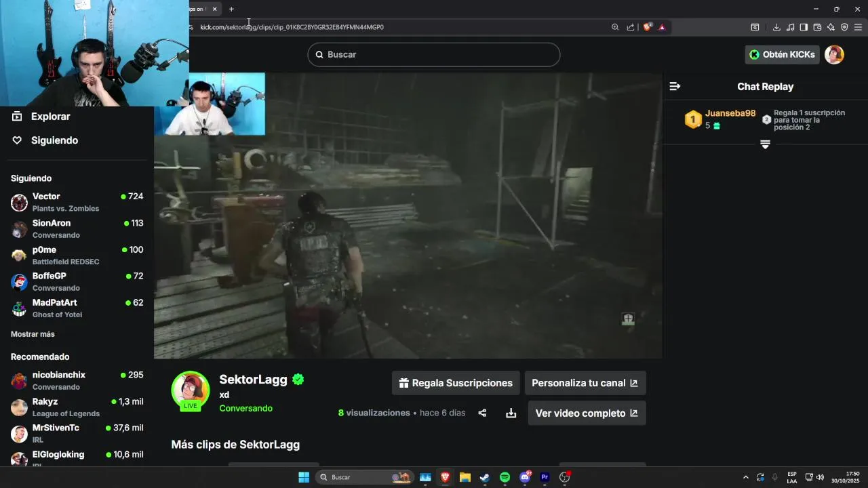The width and height of the screenshot is (868, 488).
Task: Click the browser address bar URL
Action: pos(292,27)
